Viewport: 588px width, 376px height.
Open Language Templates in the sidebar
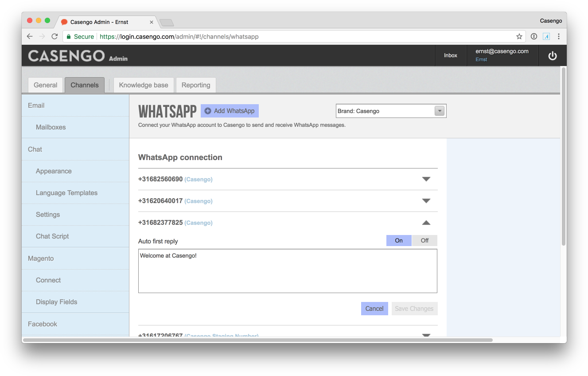tap(75, 193)
